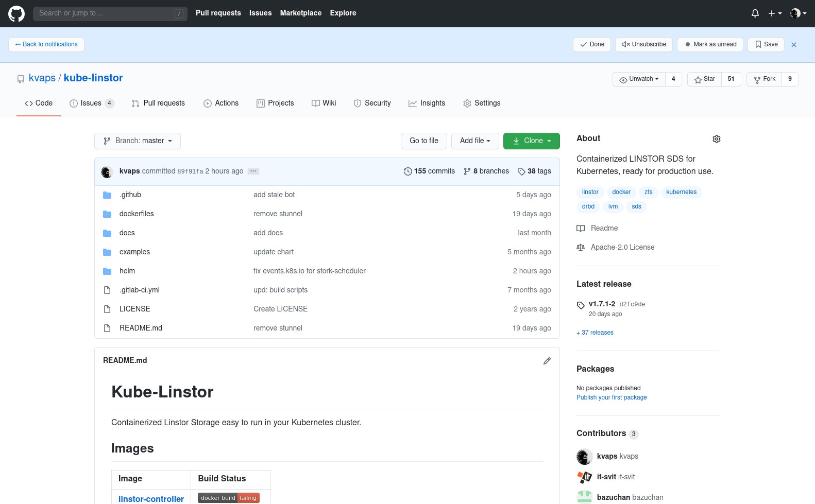Fork the repository
The width and height of the screenshot is (815, 504).
click(x=765, y=79)
